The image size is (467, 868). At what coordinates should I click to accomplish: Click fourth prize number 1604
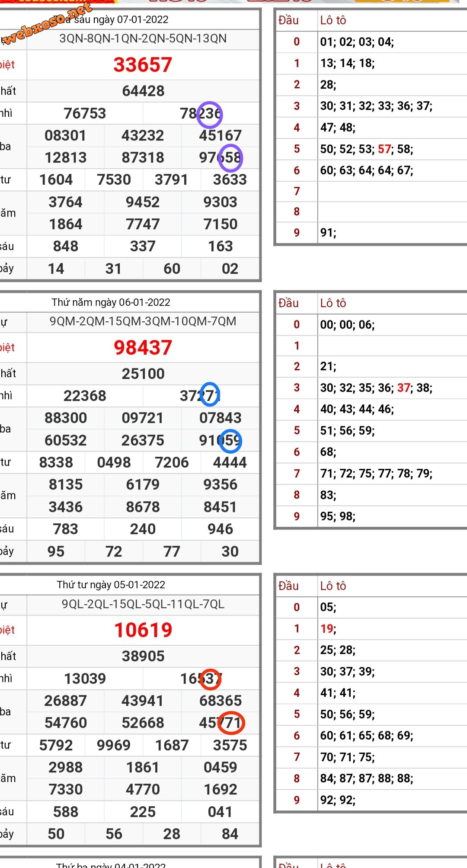click(56, 179)
